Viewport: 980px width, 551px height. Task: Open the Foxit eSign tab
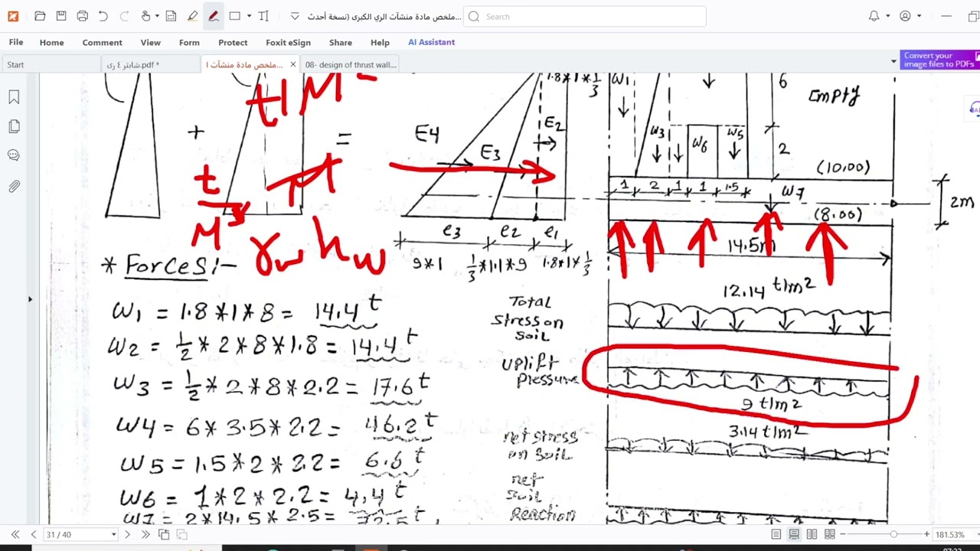(x=288, y=42)
